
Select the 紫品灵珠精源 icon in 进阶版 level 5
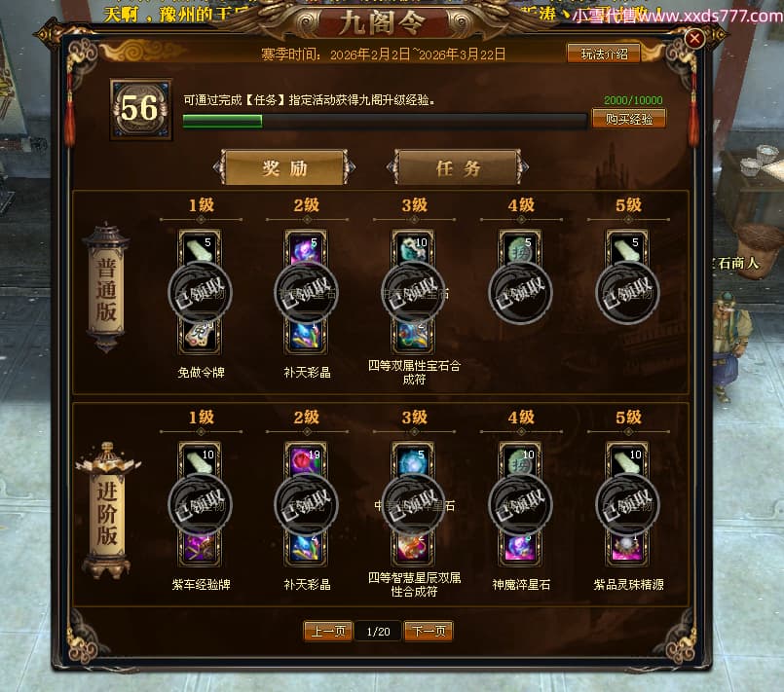pyautogui.click(x=627, y=548)
